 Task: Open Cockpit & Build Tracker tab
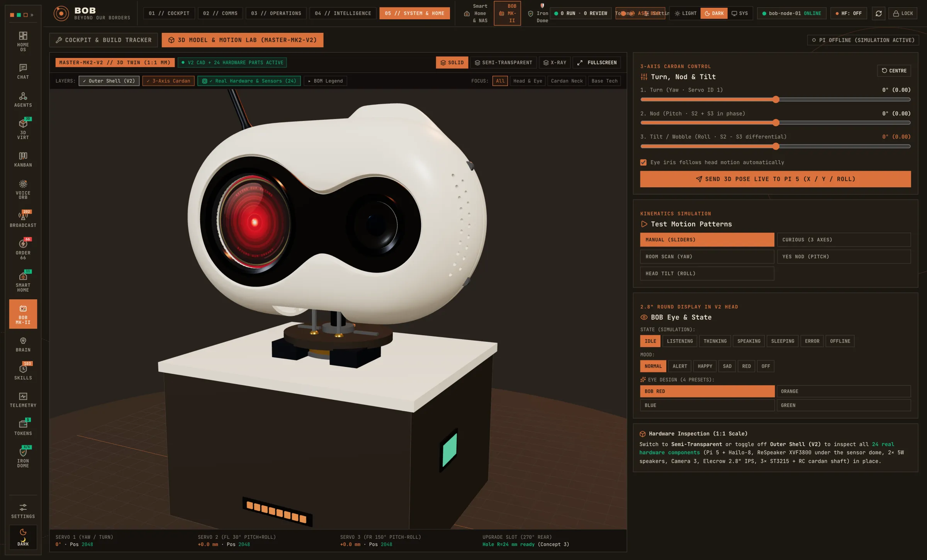pyautogui.click(x=104, y=40)
